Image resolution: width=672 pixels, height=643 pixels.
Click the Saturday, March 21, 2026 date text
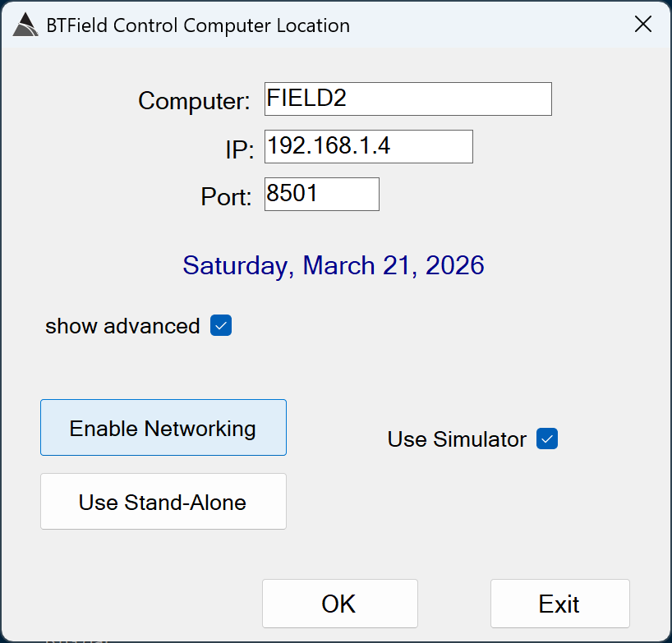[x=334, y=265]
